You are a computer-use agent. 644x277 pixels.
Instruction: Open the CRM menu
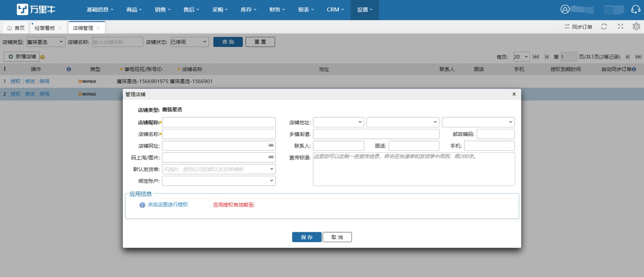tap(335, 9)
